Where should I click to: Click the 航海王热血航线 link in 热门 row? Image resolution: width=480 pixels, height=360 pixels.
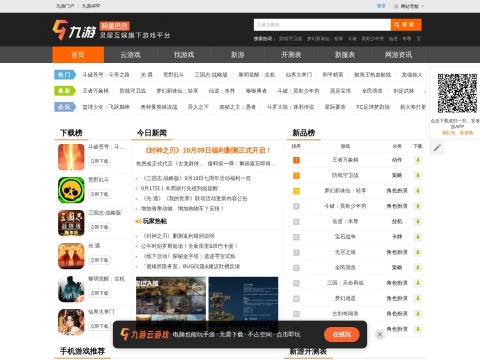(x=372, y=75)
